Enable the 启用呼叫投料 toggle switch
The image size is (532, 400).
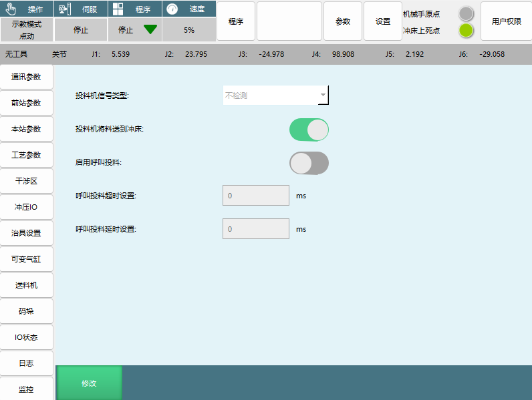click(309, 163)
